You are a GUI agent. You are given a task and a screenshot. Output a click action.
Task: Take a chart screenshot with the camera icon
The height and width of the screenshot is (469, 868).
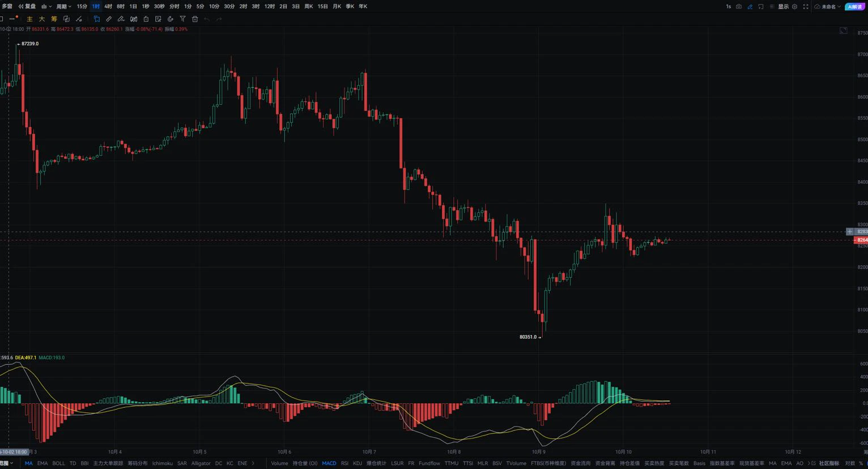(x=739, y=7)
